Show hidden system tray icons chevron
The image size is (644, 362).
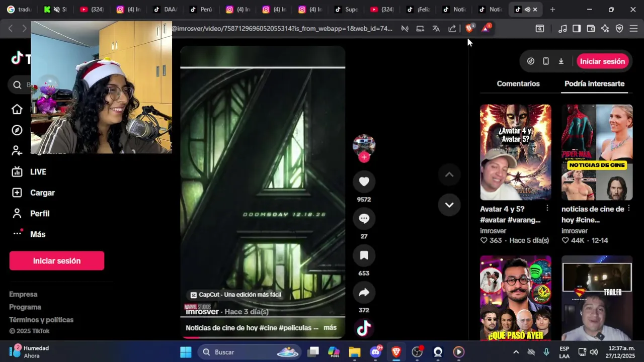click(x=516, y=352)
